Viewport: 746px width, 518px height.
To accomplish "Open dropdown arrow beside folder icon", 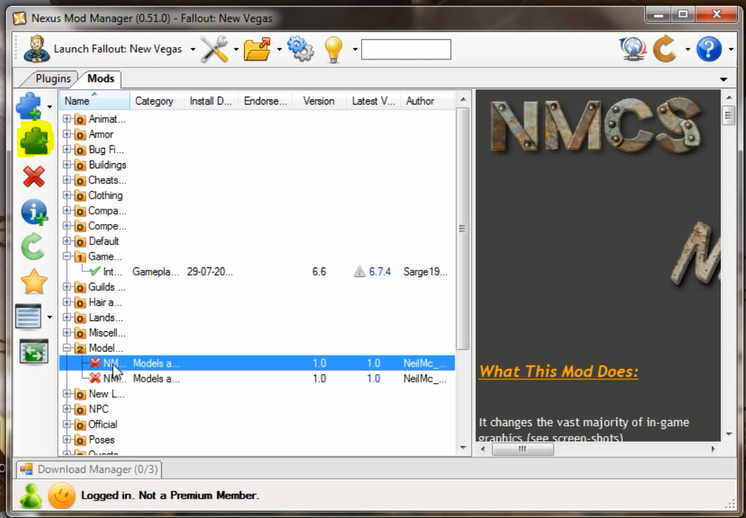I will point(279,49).
